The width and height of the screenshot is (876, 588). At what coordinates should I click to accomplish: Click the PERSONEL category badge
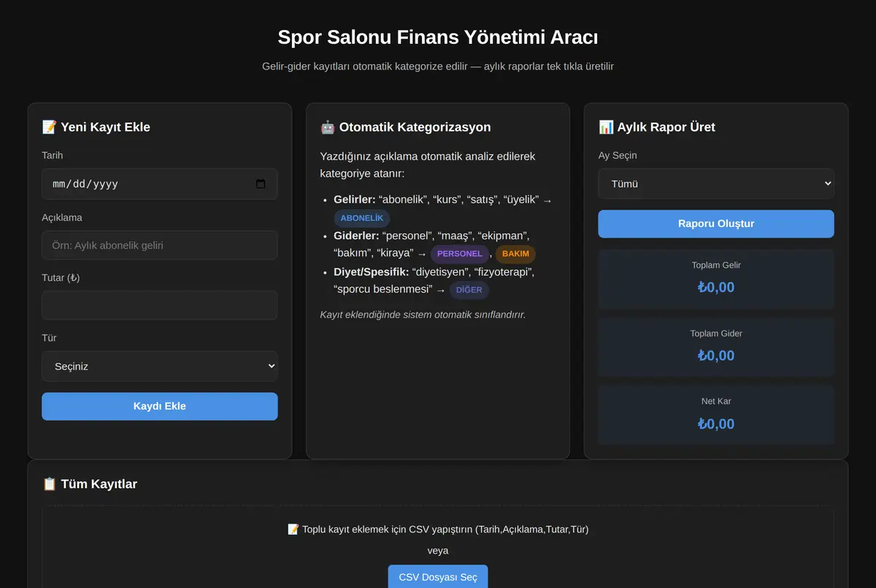pyautogui.click(x=460, y=254)
